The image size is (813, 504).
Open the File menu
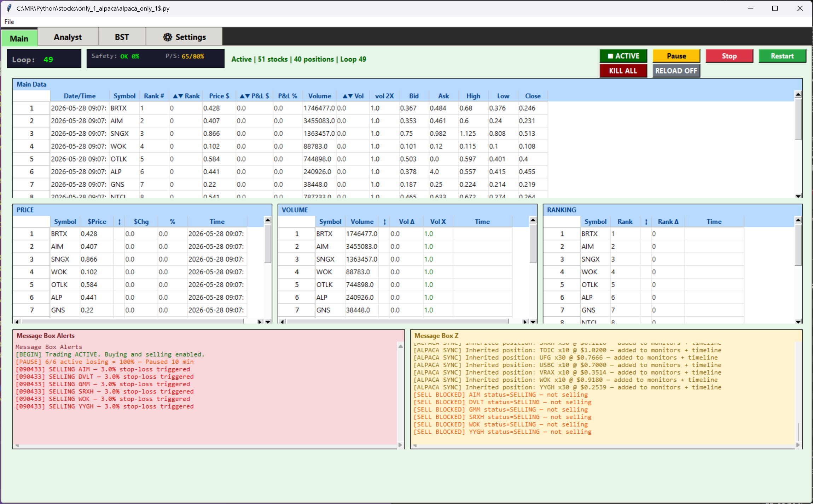[x=9, y=22]
